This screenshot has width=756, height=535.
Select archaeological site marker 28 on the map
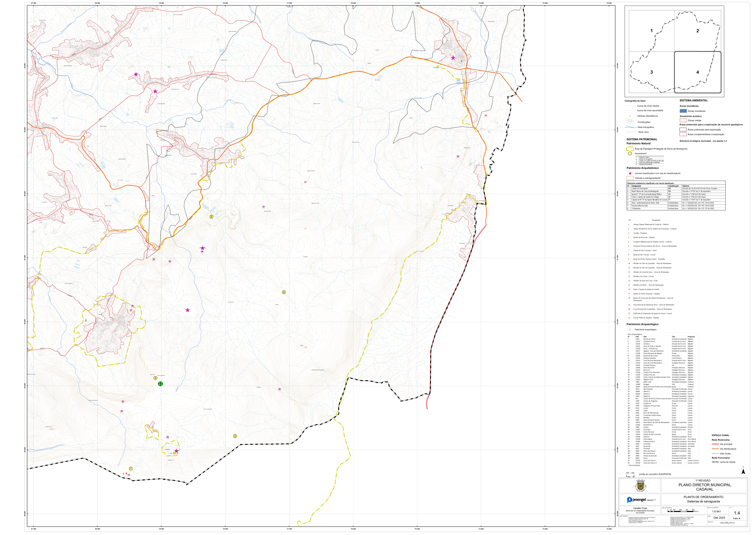point(280,389)
